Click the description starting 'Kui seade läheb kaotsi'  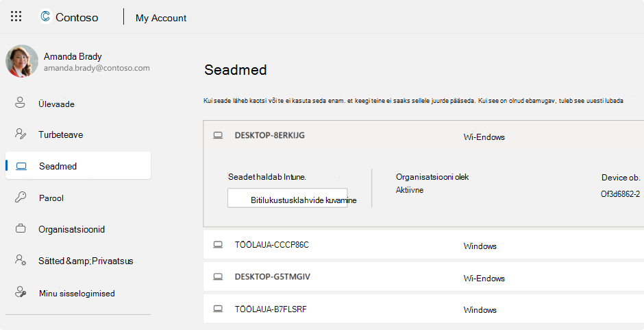click(x=413, y=101)
